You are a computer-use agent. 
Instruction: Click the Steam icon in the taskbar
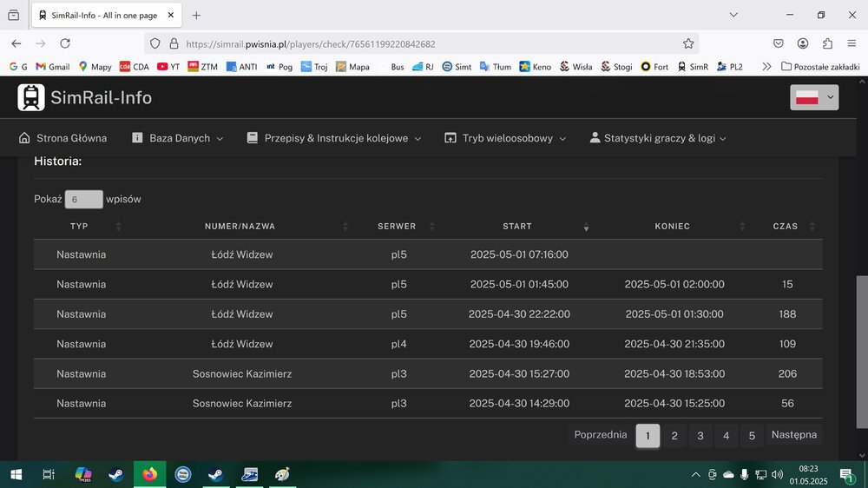coord(115,474)
